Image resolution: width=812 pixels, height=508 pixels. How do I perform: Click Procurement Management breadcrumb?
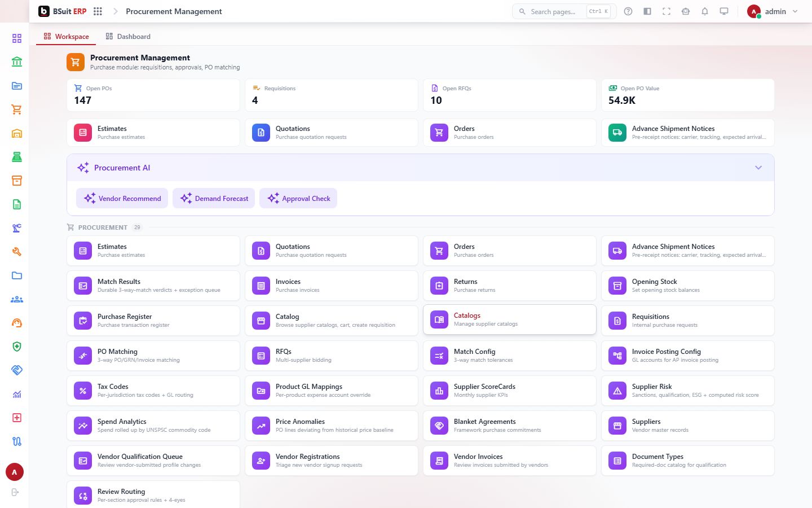(x=174, y=11)
